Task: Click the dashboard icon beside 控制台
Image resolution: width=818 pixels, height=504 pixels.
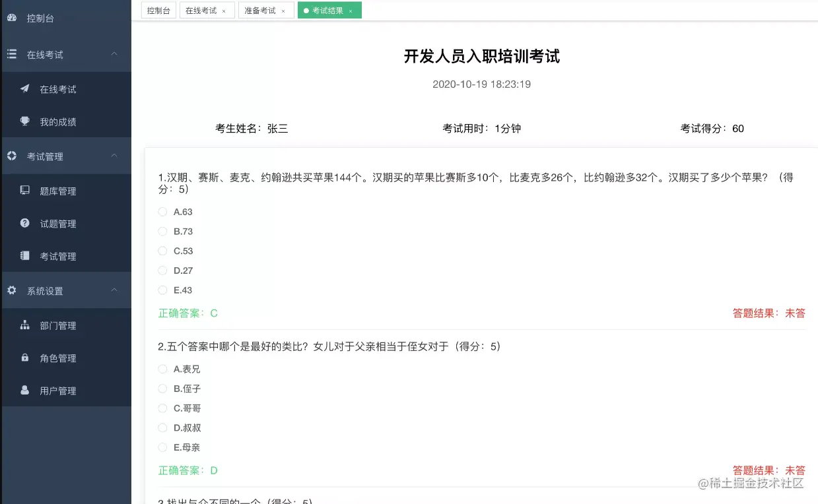Action: pos(11,18)
